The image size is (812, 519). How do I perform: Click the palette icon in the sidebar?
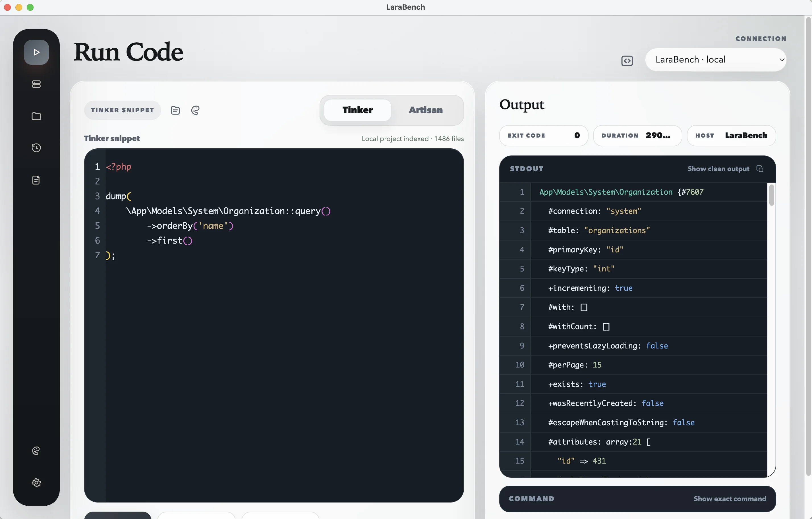coord(36,451)
